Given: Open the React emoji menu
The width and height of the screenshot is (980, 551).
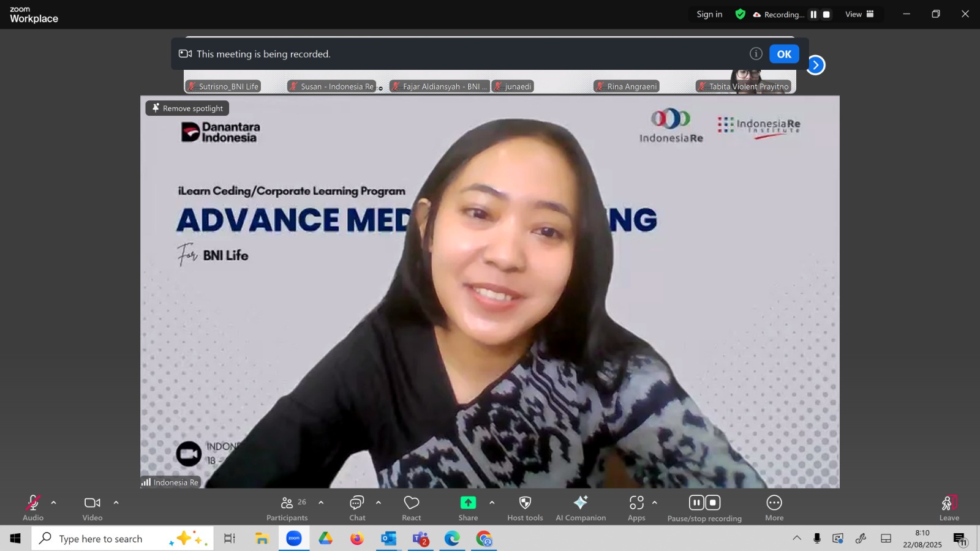Looking at the screenshot, I should [411, 508].
